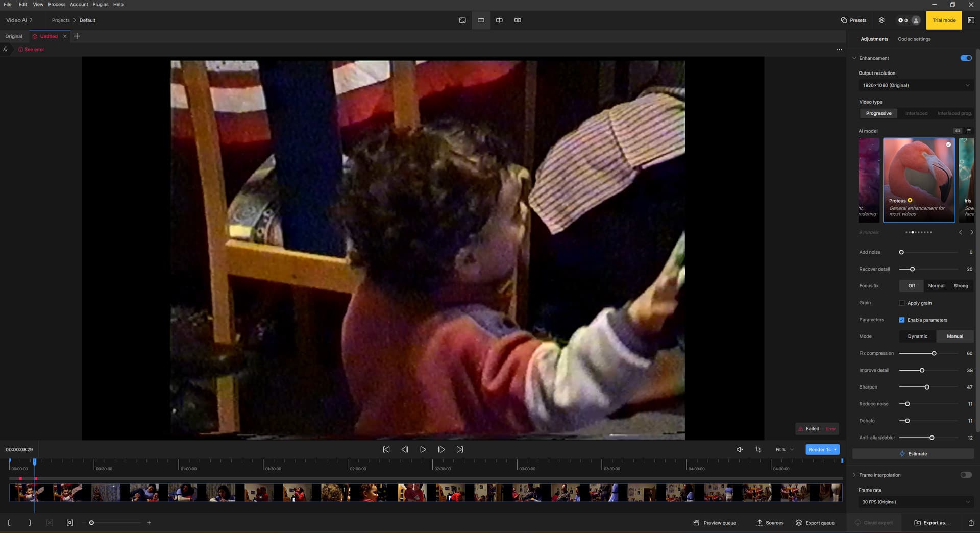Uncheck the Enable parameters checkbox

[x=902, y=320]
